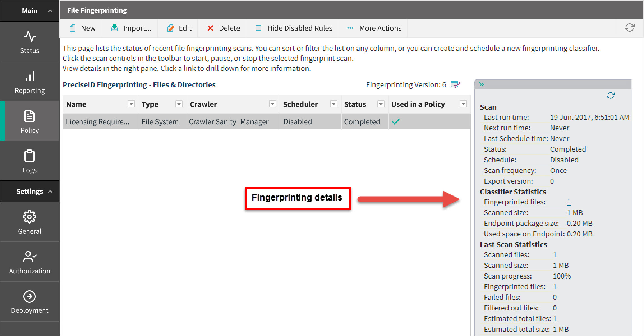Click the red Delete X icon
Image resolution: width=644 pixels, height=336 pixels.
point(210,28)
